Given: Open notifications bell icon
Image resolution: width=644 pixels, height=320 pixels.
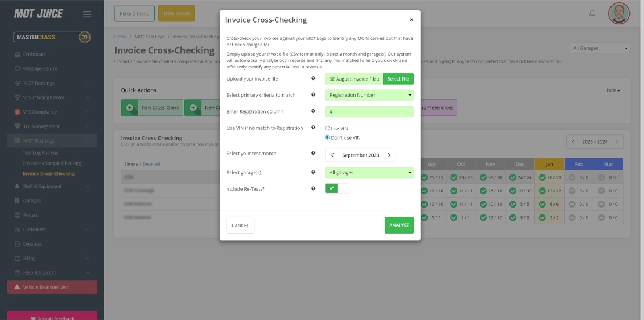Looking at the screenshot, I should (x=592, y=13).
